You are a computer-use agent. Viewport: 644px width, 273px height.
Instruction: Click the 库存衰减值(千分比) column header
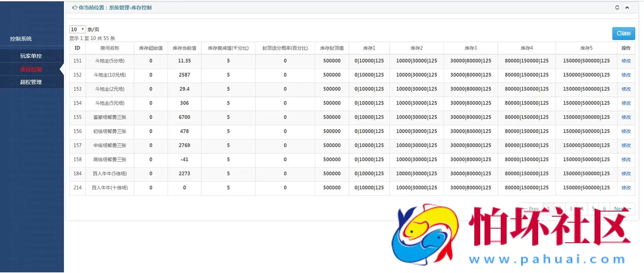pos(228,48)
